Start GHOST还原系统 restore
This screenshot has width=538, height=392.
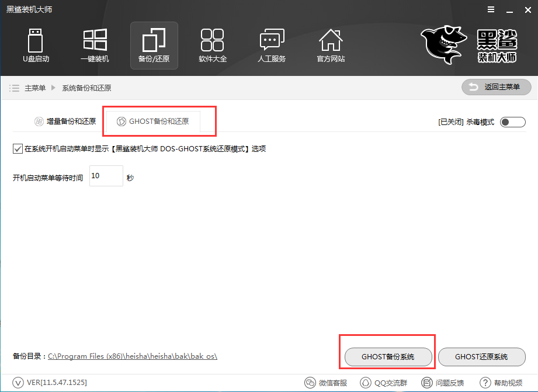click(x=482, y=357)
